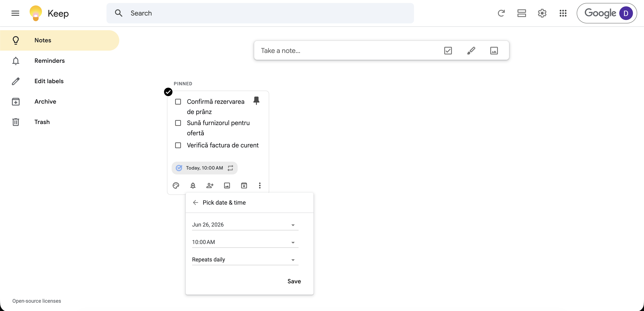
Task: Click the repeat icon on reminder chip
Action: 230,168
